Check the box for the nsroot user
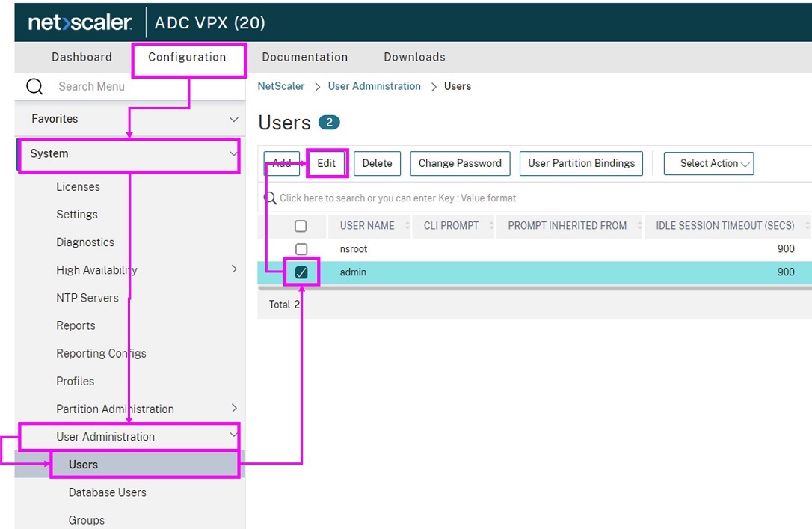 click(x=301, y=249)
